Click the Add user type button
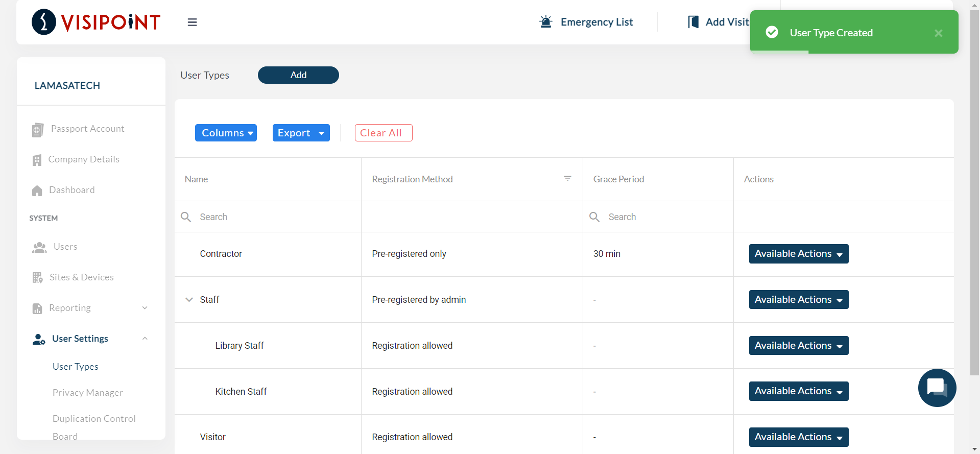Image resolution: width=980 pixels, height=454 pixels. click(x=298, y=75)
